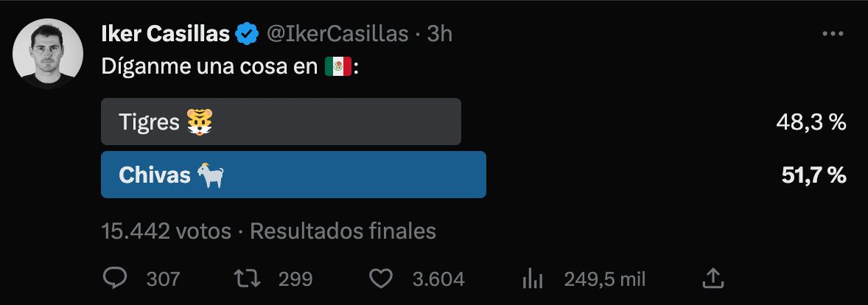Select the Chivas poll option bar
This screenshot has width=868, height=305.
point(293,175)
